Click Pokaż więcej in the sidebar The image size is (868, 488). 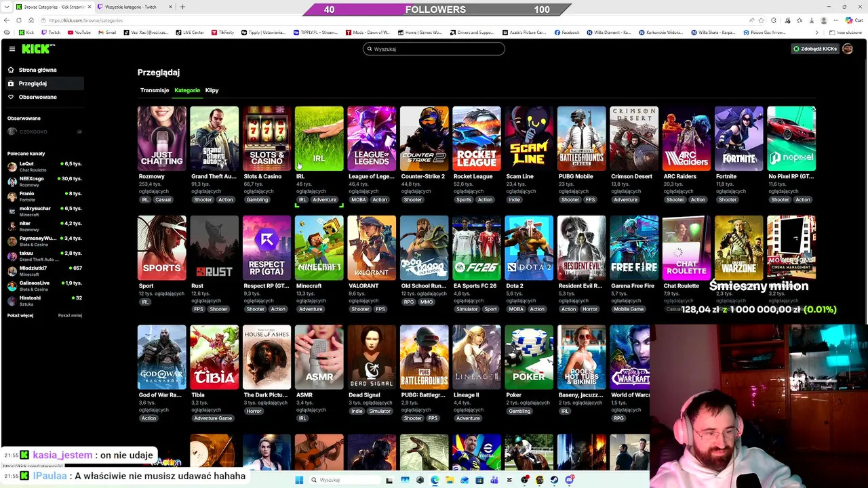[x=20, y=315]
